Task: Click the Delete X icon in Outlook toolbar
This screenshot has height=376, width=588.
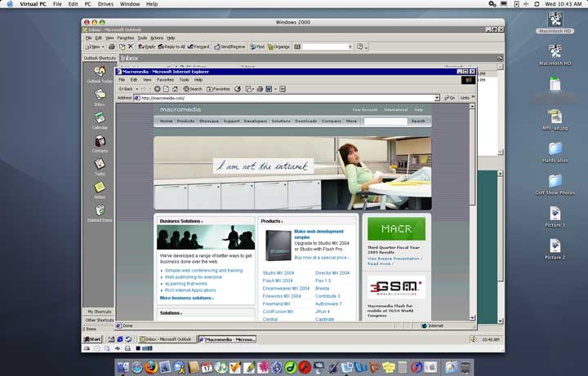Action: [131, 46]
